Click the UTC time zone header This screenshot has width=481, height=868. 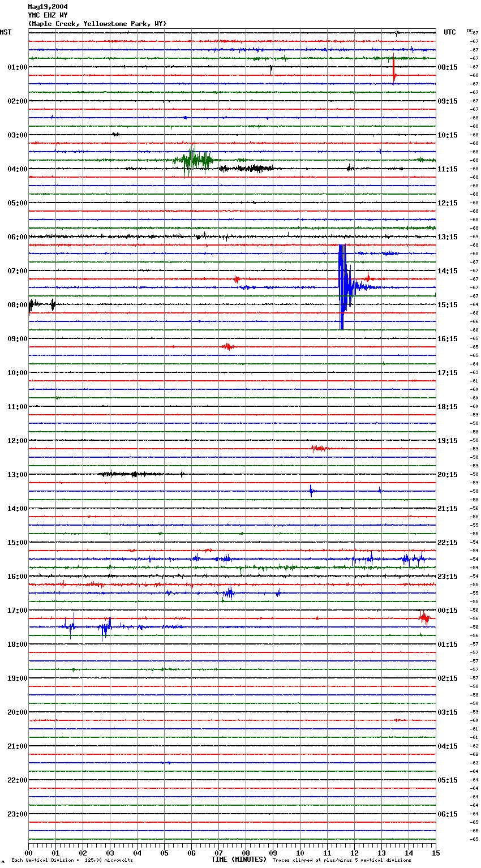pyautogui.click(x=450, y=32)
